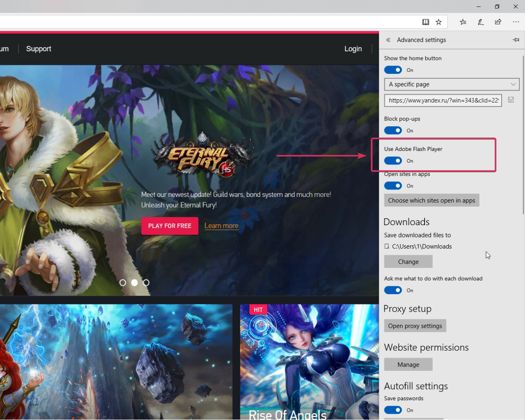Open Reading view book icon
This screenshot has width=525, height=420.
pos(426,22)
